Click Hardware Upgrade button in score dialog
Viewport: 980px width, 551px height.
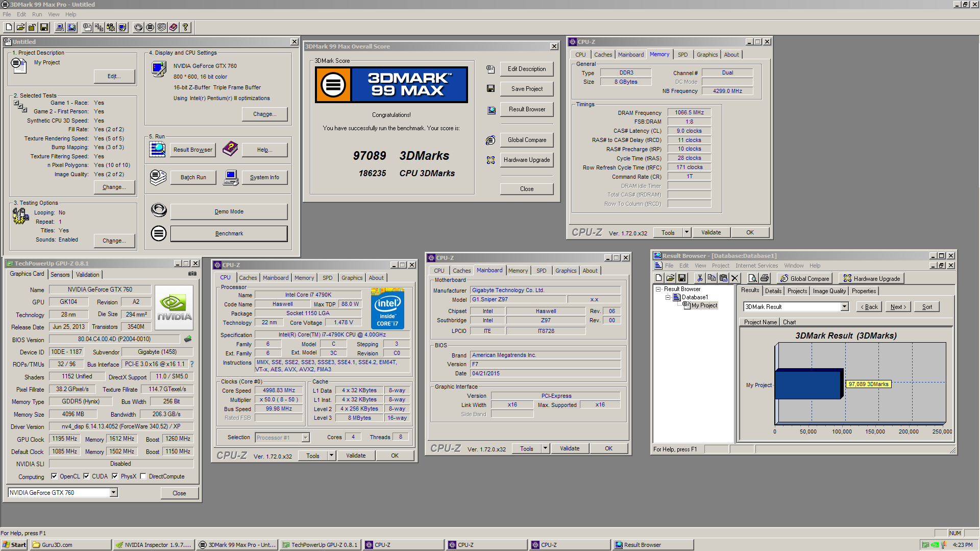pyautogui.click(x=527, y=160)
